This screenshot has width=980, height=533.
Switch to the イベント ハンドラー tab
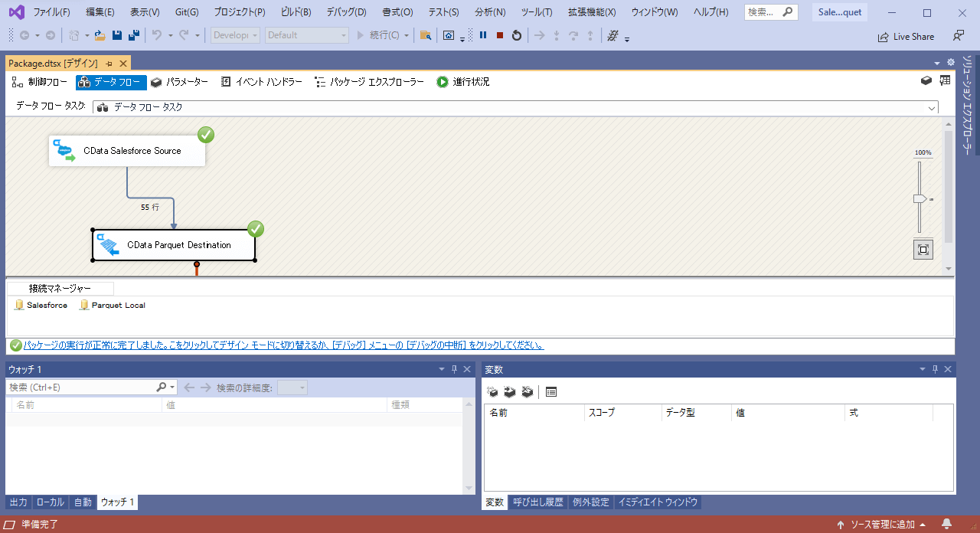(261, 82)
